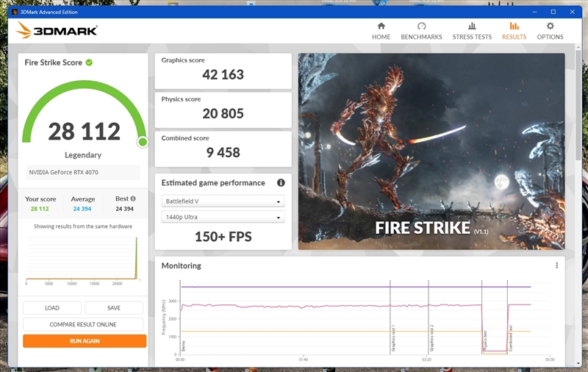
Task: Click the Estimated game performance info icon
Action: [281, 183]
